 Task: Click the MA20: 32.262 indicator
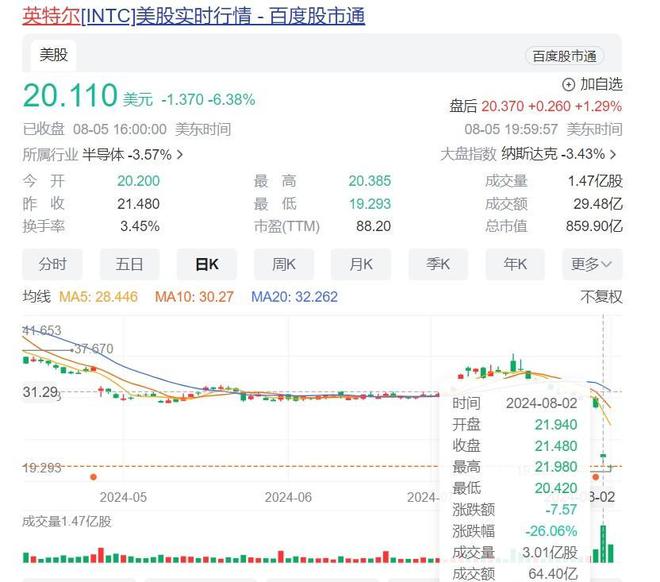[294, 297]
